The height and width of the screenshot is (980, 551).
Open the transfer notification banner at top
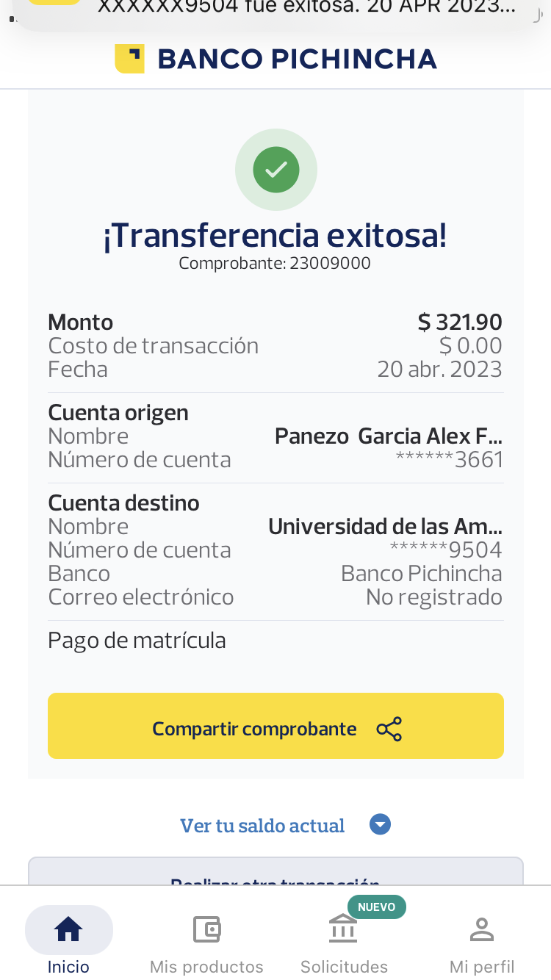coord(275,10)
